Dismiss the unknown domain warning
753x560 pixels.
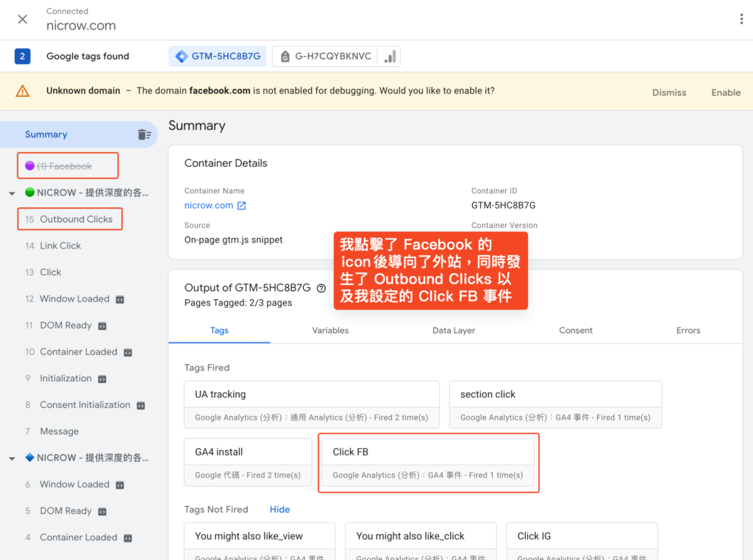point(668,93)
